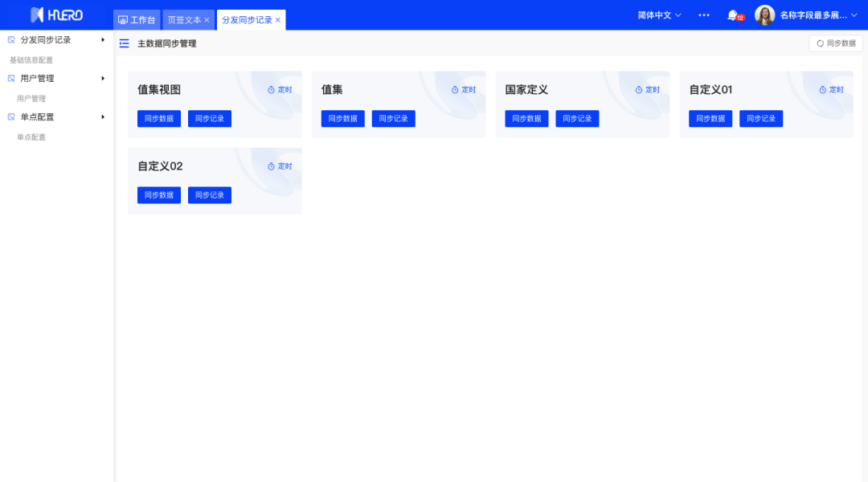The height and width of the screenshot is (482, 868).
Task: Toggle the sidebar collapse menu icon
Action: (124, 43)
